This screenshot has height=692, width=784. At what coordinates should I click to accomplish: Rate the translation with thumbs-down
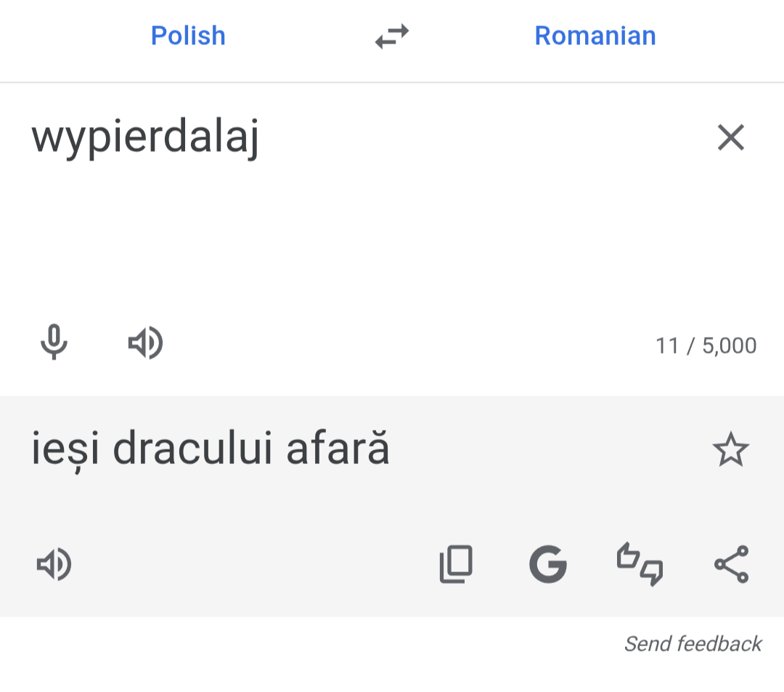651,572
